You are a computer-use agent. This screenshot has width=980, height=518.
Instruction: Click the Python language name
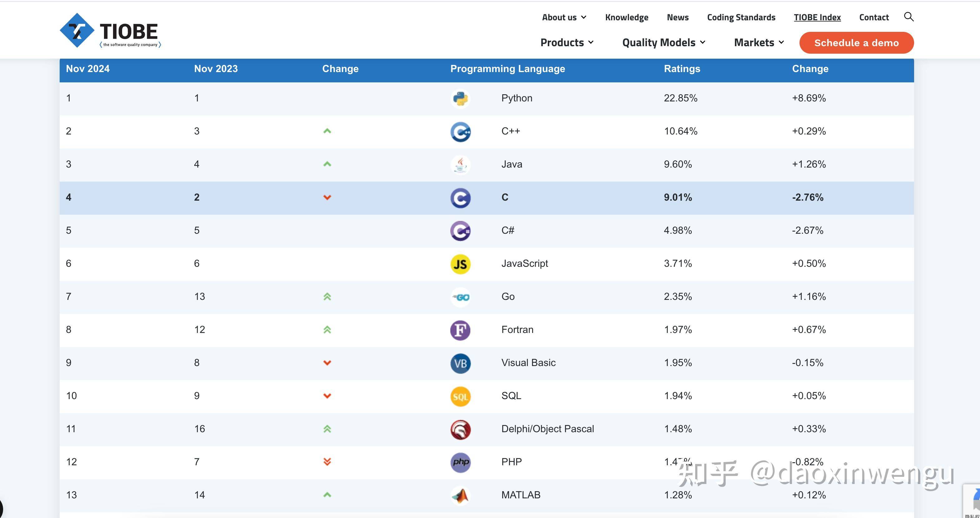click(x=517, y=98)
